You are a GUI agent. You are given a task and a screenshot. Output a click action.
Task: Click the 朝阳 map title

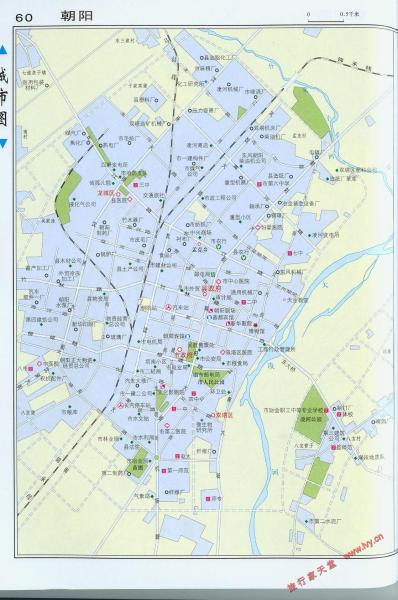[76, 16]
